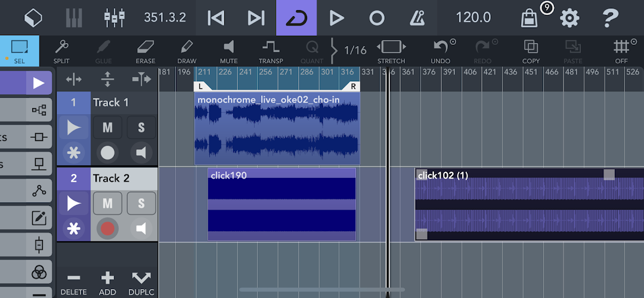
Task: Open the piano keyboard view
Action: click(x=74, y=18)
